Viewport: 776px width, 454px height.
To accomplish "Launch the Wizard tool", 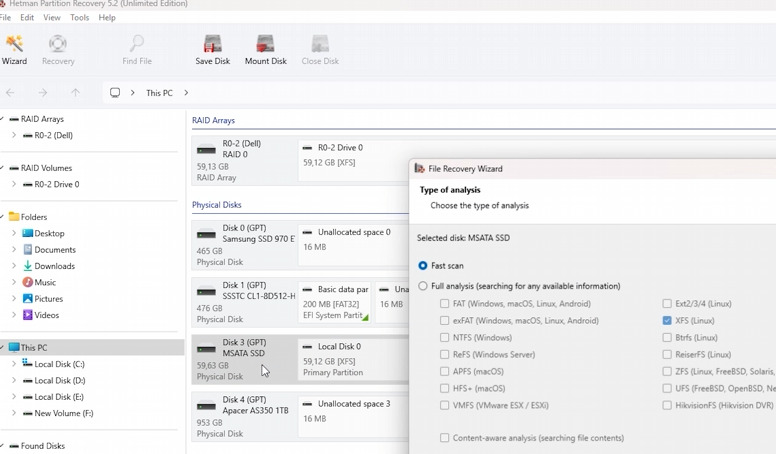I will tap(14, 50).
